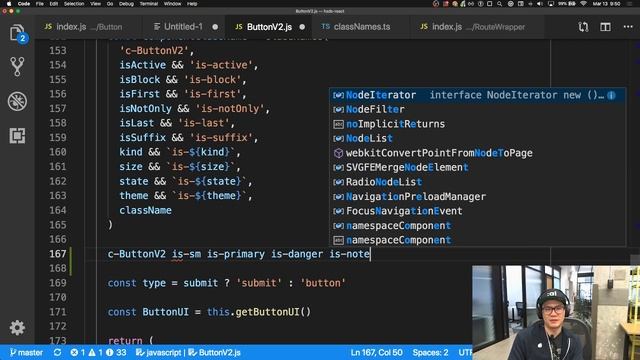Click Ln 167, Col 50 cursor position indicator
This screenshot has width=640, height=360.
tap(376, 352)
